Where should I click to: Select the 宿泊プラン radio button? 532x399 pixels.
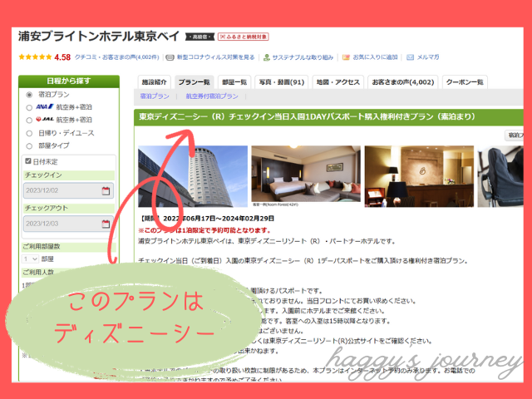point(30,95)
